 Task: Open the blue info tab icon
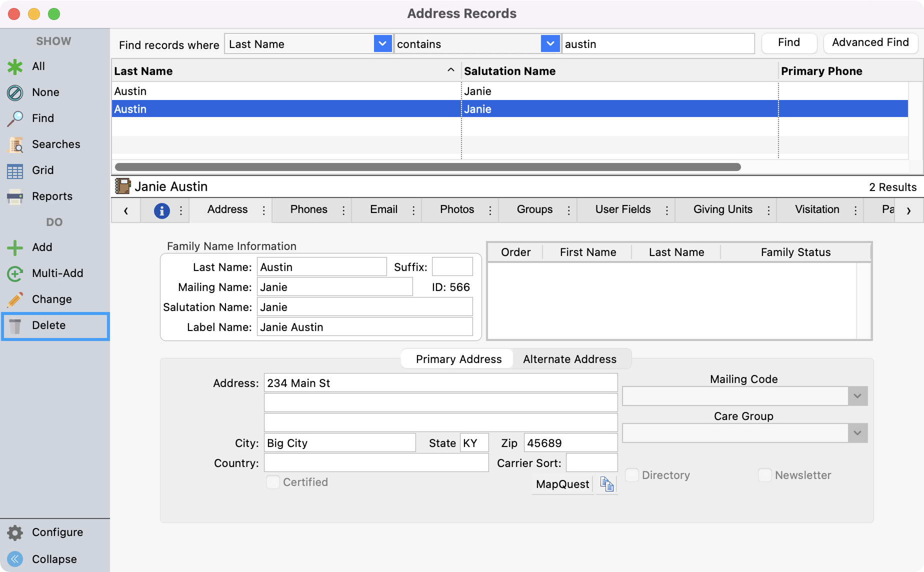161,210
